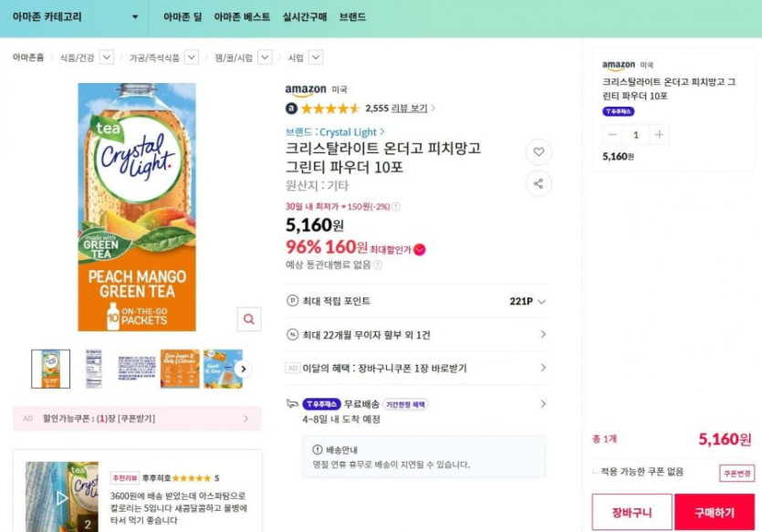Image resolution: width=762 pixels, height=532 pixels.
Task: Zoom product image with magnifier icon
Action: click(x=248, y=318)
